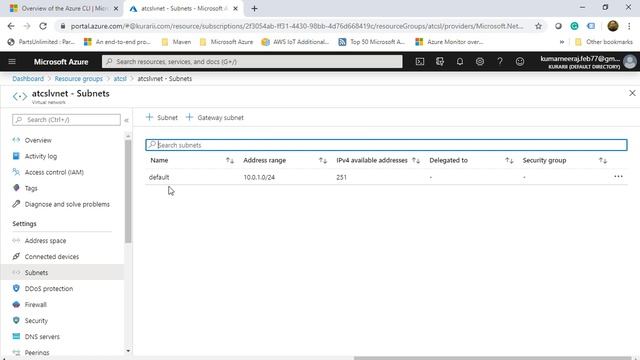Viewport: 640px width, 360px height.
Task: Open a new browser tab
Action: 254,8
